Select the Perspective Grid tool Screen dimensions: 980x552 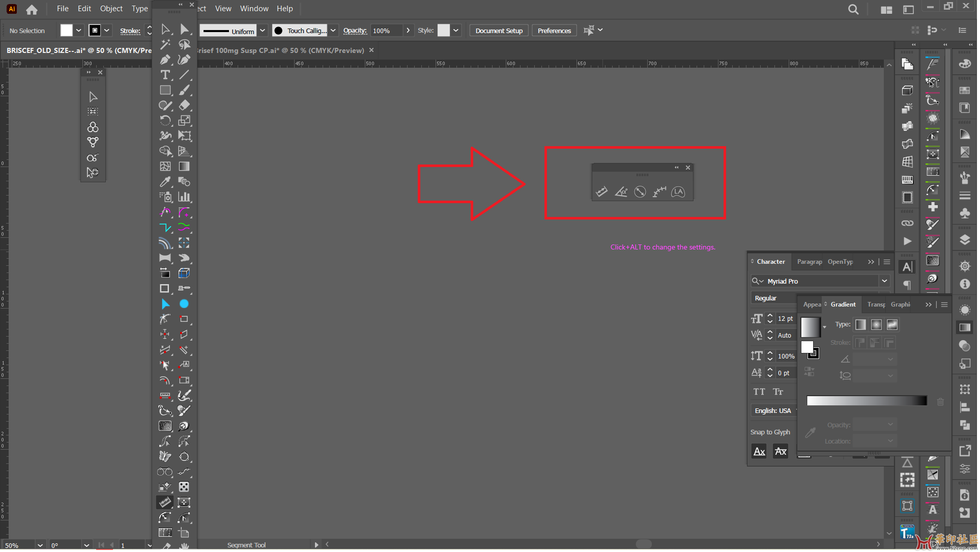tap(185, 152)
